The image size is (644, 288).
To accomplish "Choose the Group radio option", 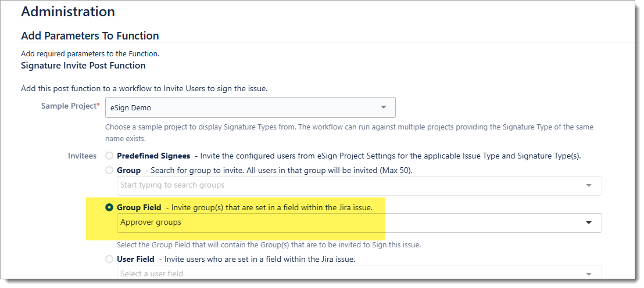I will (x=109, y=171).
